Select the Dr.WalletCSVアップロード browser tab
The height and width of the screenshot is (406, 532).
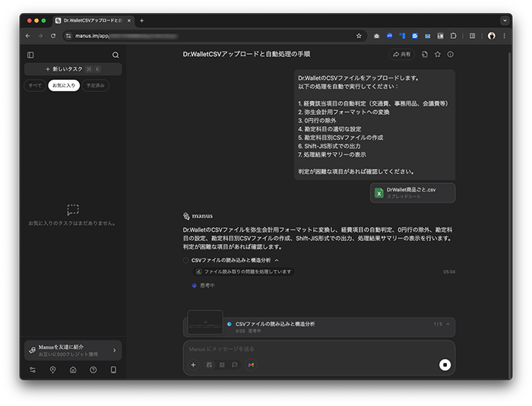click(93, 21)
